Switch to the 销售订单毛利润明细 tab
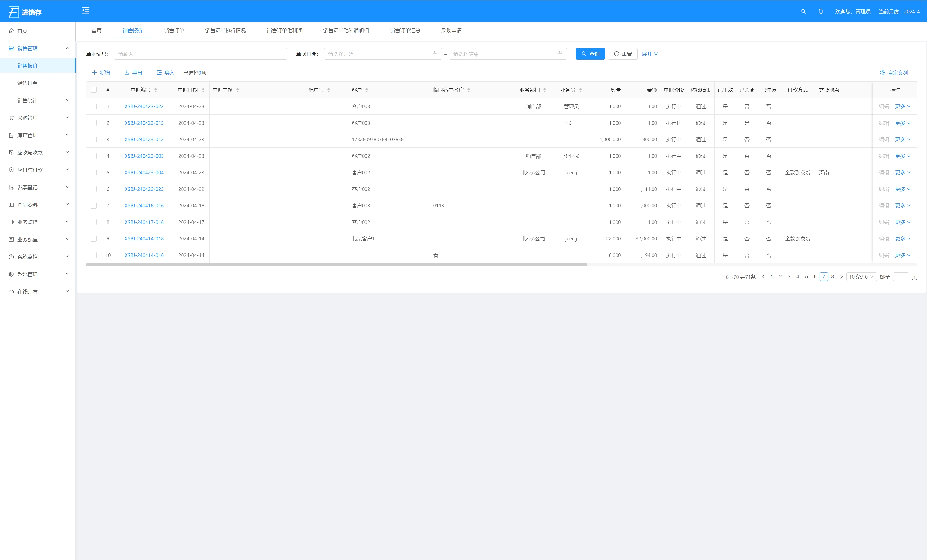 pos(346,30)
